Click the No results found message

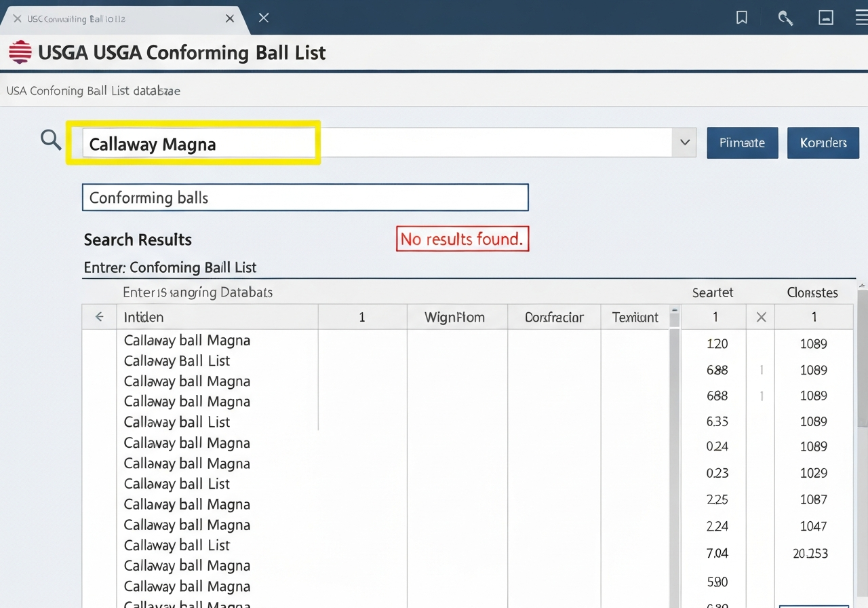[x=462, y=239]
